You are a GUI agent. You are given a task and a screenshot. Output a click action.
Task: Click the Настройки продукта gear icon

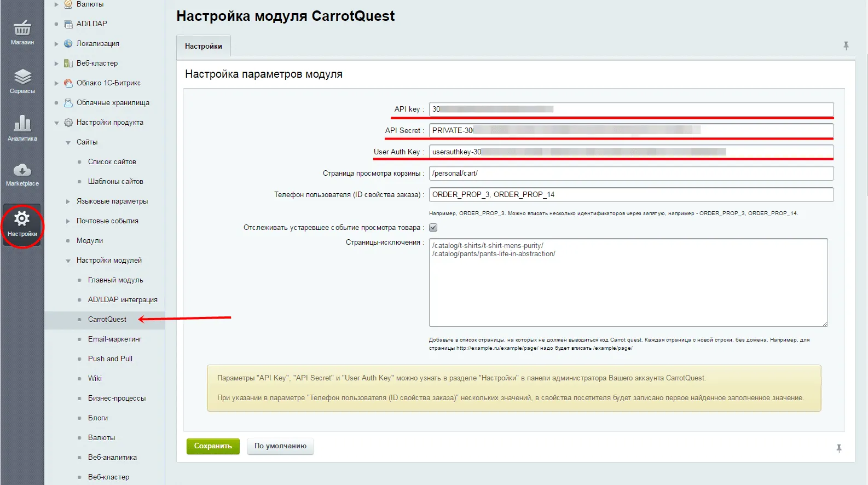click(68, 123)
